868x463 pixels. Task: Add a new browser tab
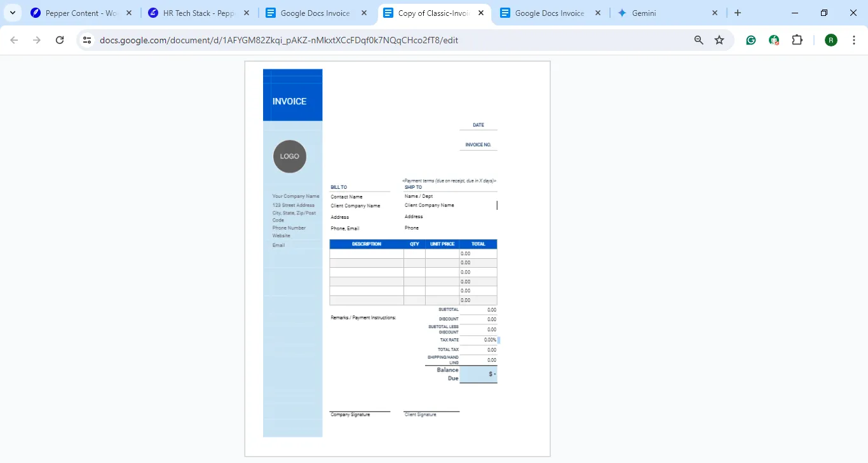(738, 13)
